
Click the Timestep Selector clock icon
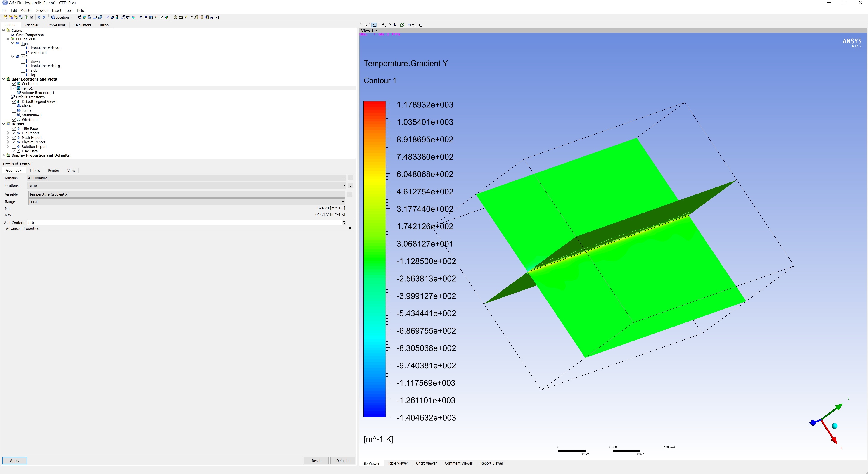coord(175,17)
